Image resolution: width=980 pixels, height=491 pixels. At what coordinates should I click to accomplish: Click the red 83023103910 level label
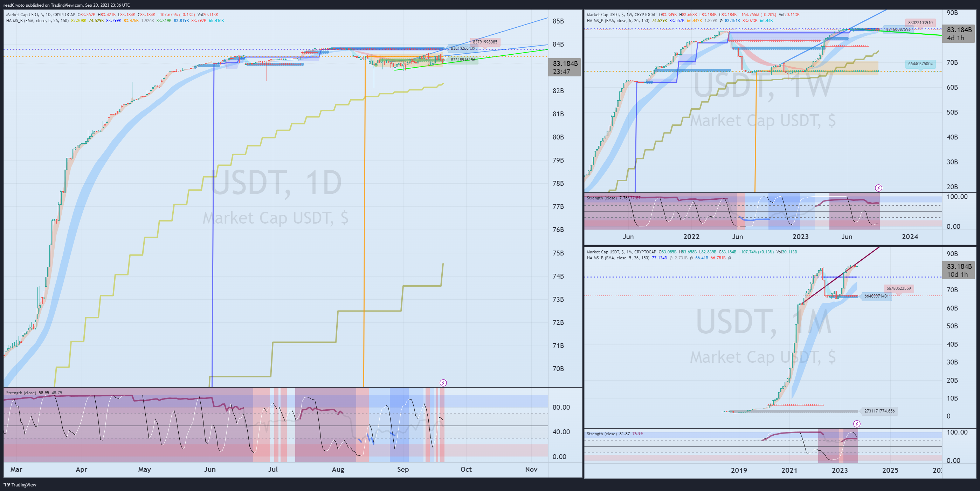[x=920, y=22]
